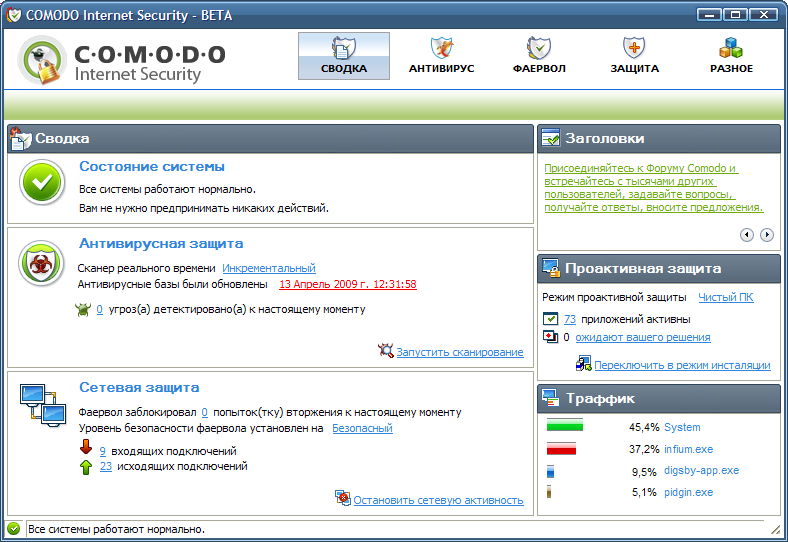Click the Безопасный firewall level link
Screen dimensions: 788x542
coord(362,428)
